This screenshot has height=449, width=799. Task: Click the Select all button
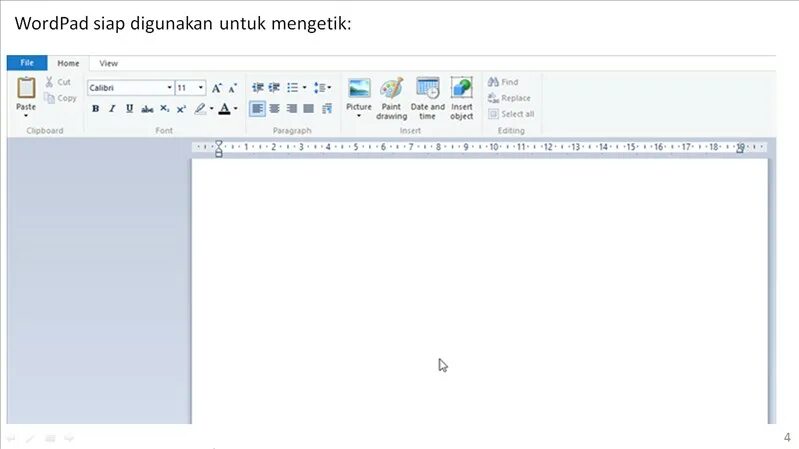click(x=511, y=114)
